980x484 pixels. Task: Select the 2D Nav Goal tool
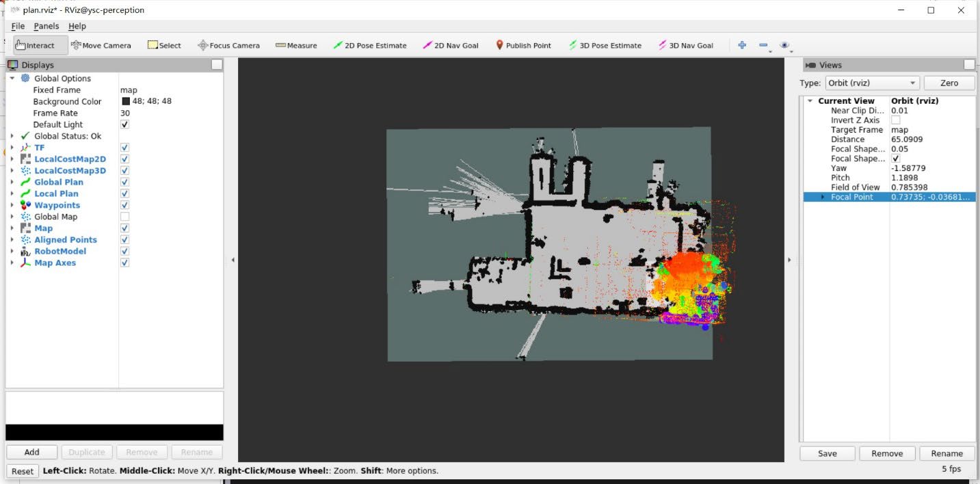coord(450,45)
